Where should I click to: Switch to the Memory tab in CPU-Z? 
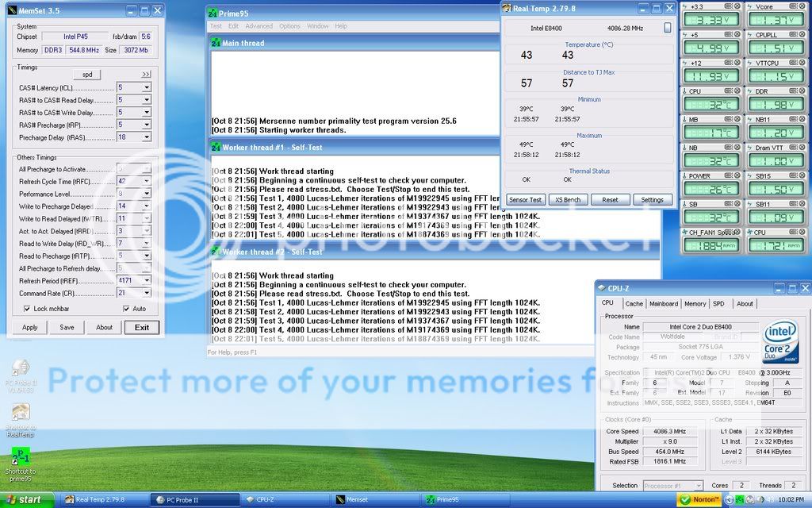[695, 304]
